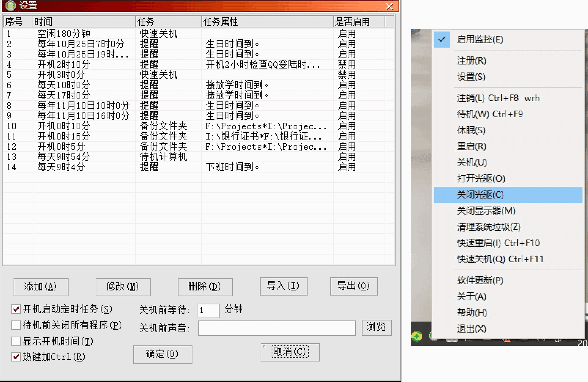Image resolution: width=588 pixels, height=382 pixels.
Task: Click the 添加(A) button
Action: 41,287
